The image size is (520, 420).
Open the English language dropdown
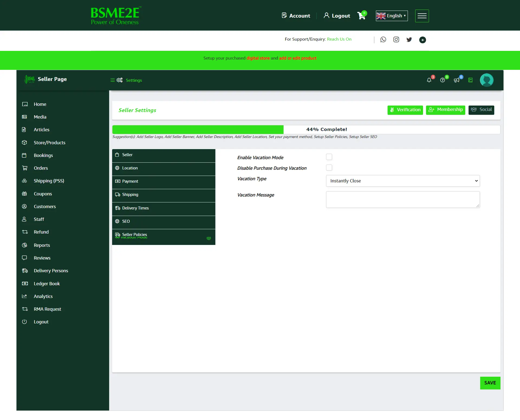[392, 16]
